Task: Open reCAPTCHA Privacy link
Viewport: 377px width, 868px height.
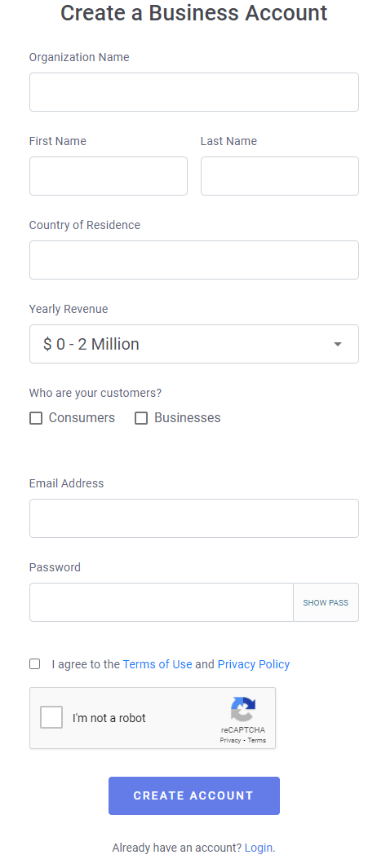Action: (x=230, y=740)
